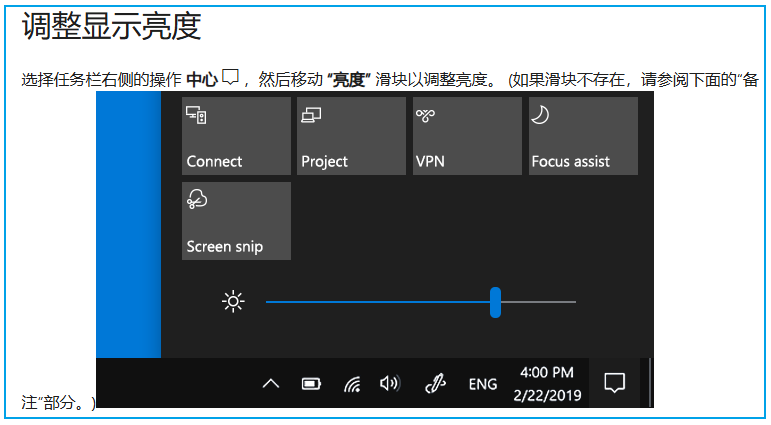771x425 pixels.
Task: Toggle the VPN quick action tile
Action: (x=466, y=136)
